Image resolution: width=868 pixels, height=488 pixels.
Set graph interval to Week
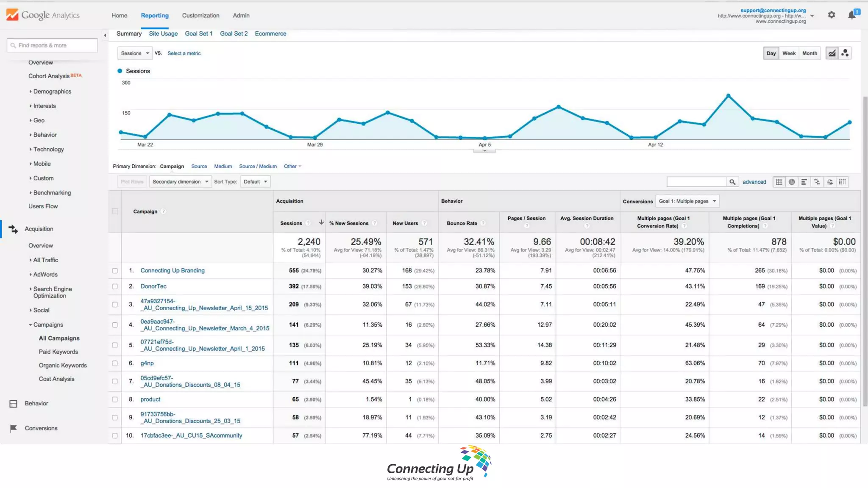pos(789,53)
